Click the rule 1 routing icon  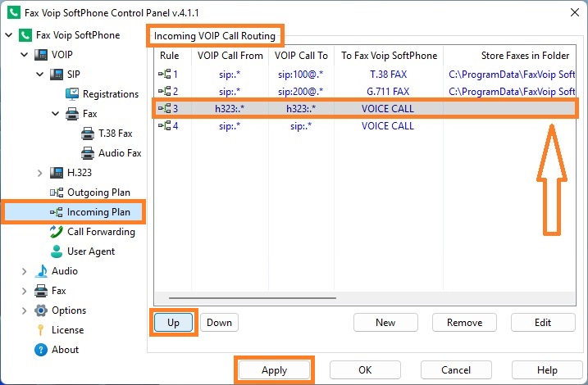(x=165, y=75)
